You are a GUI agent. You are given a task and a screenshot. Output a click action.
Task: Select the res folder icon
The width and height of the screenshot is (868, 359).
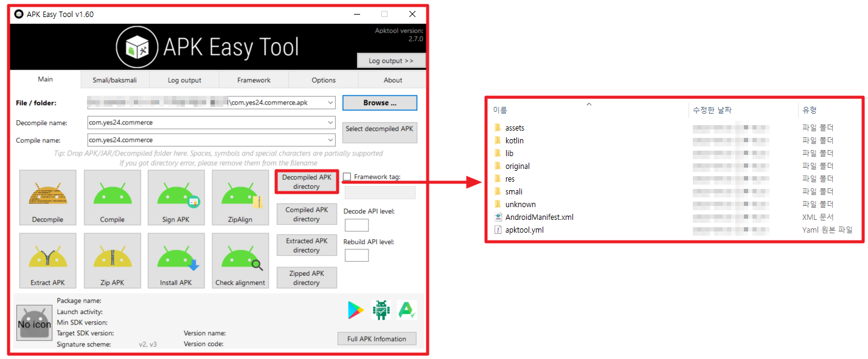[498, 179]
